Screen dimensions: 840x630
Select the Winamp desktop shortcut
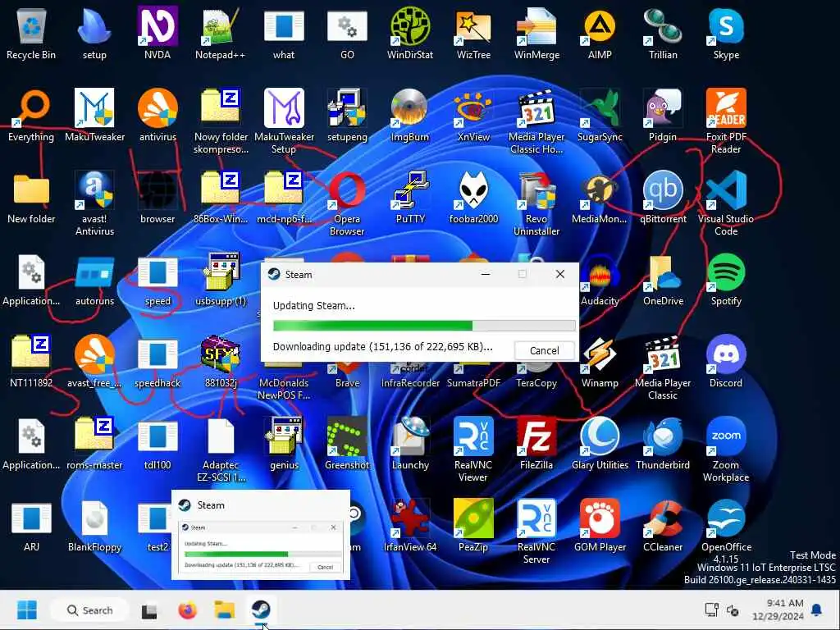point(600,362)
